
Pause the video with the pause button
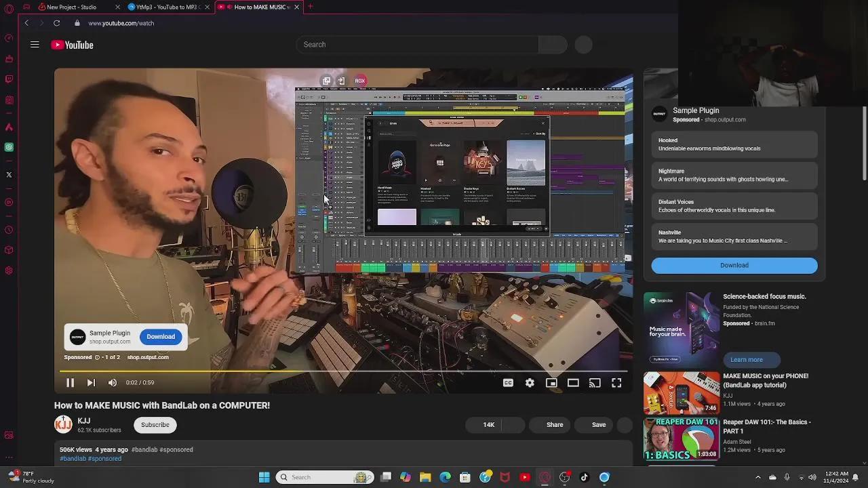click(70, 383)
